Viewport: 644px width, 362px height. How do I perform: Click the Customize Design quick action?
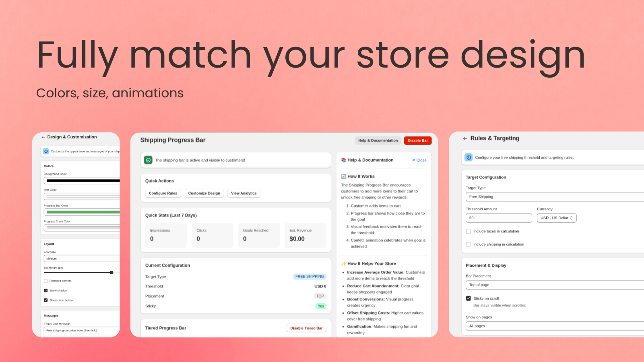(x=204, y=193)
